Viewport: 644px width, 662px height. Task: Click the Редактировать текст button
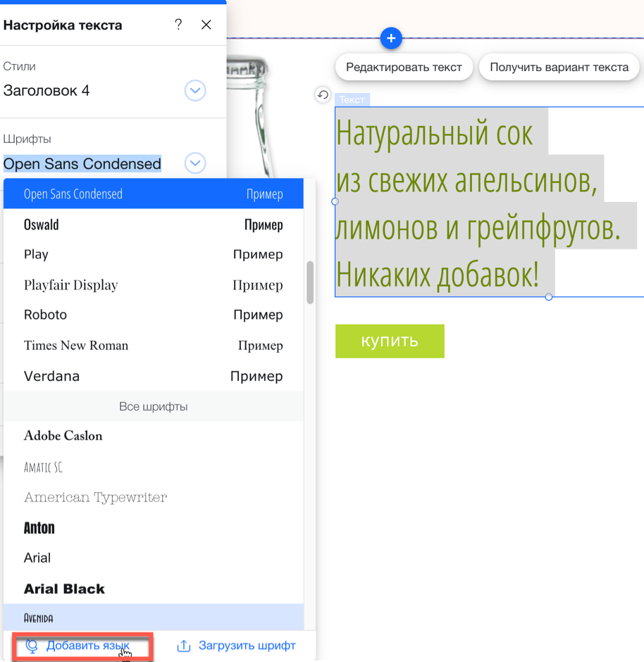click(x=404, y=67)
